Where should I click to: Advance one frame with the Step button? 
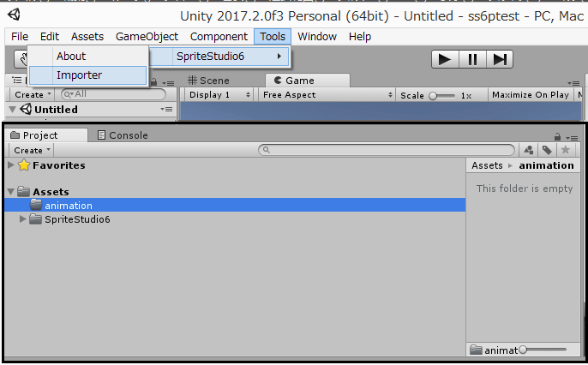pyautogui.click(x=500, y=59)
